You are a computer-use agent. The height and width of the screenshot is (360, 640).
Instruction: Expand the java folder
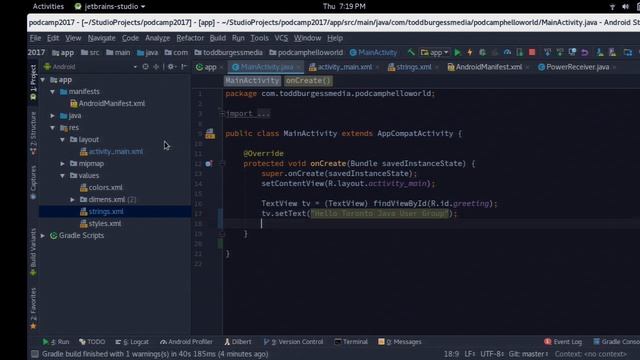pyautogui.click(x=53, y=116)
